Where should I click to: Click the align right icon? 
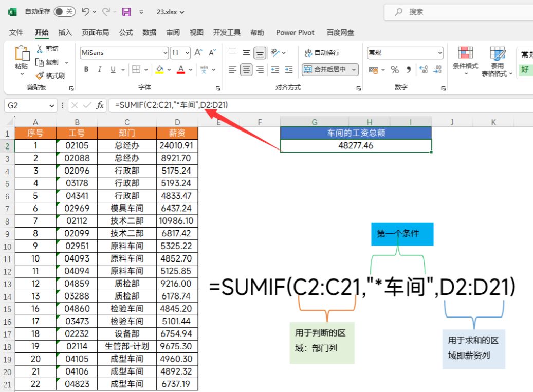[260, 70]
